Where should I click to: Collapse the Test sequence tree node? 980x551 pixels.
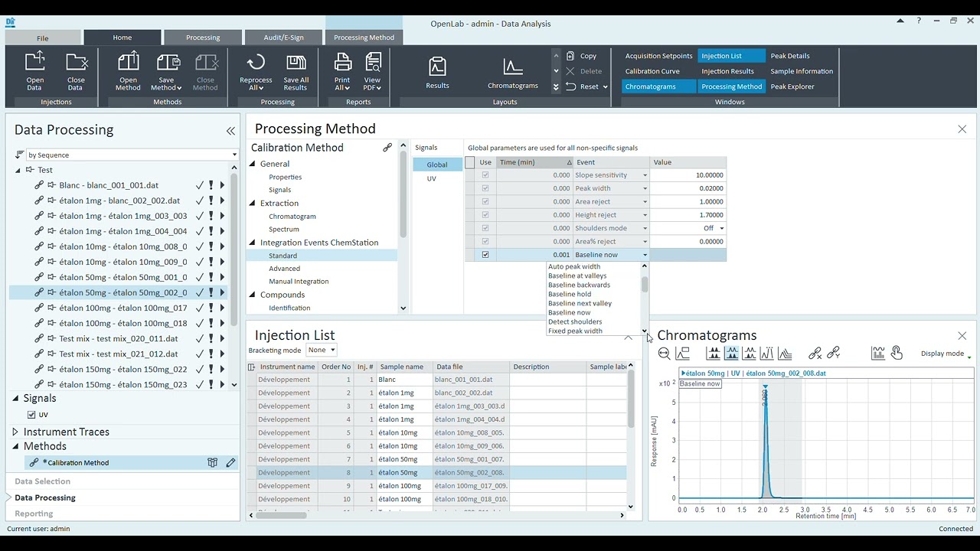(18, 170)
